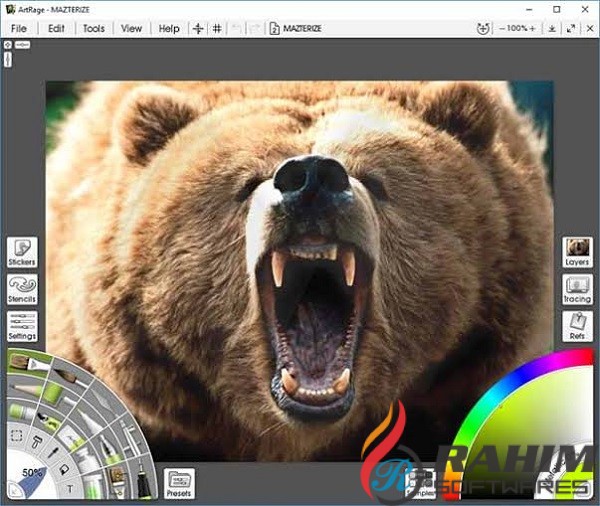600x506 pixels.
Task: Open the Layers panel
Action: [577, 252]
